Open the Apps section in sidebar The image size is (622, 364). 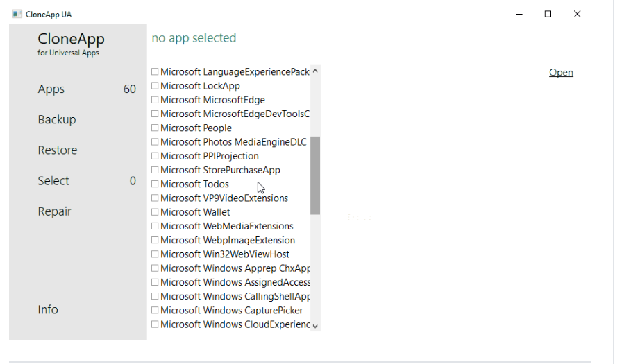[51, 89]
